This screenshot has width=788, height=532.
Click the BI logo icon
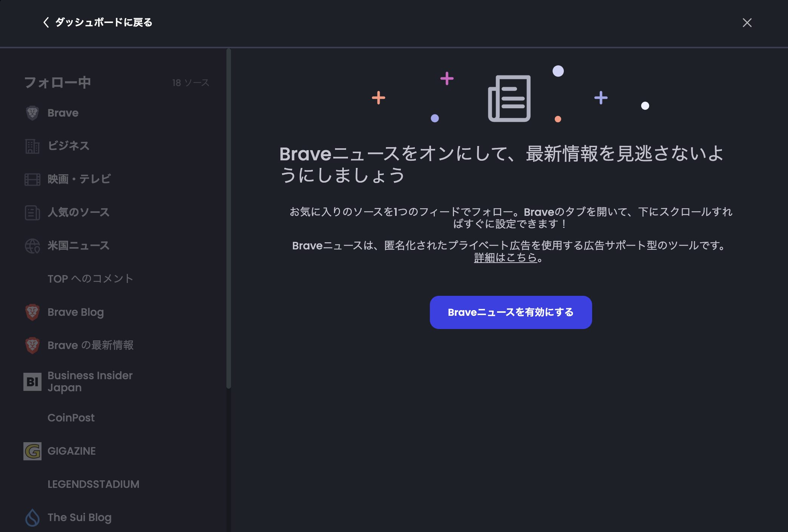[32, 381]
